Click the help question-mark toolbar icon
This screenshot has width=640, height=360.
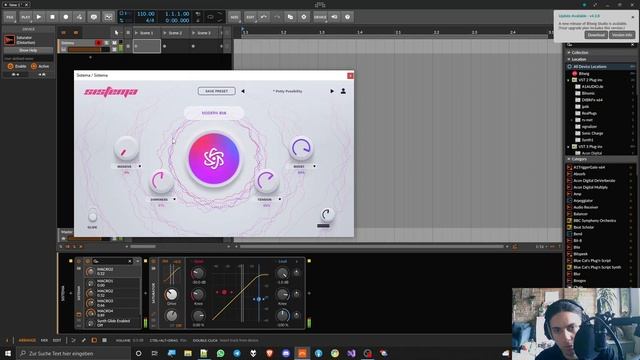click(x=348, y=17)
